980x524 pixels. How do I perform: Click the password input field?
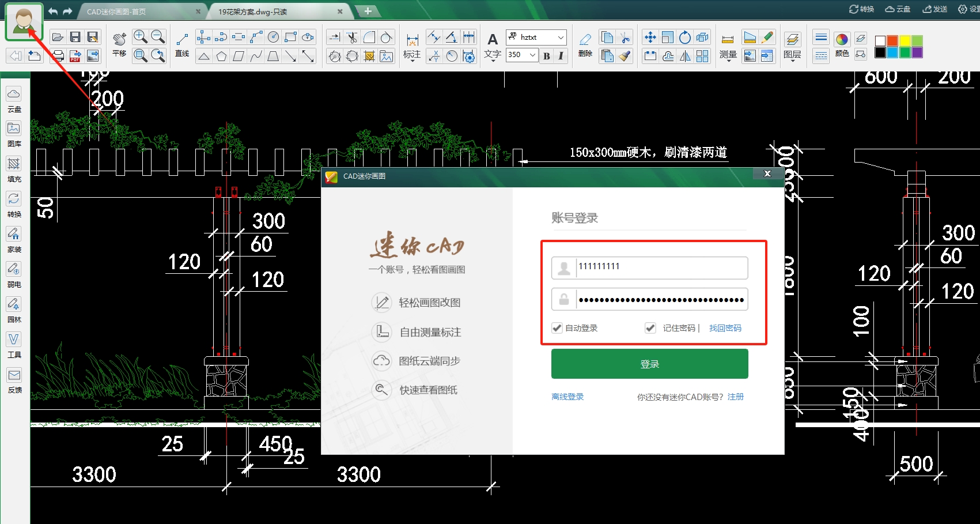coord(650,299)
